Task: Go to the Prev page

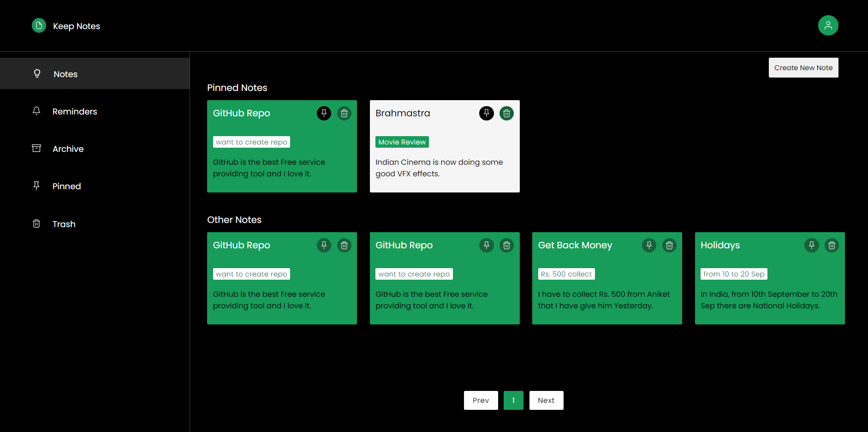Action: point(481,400)
